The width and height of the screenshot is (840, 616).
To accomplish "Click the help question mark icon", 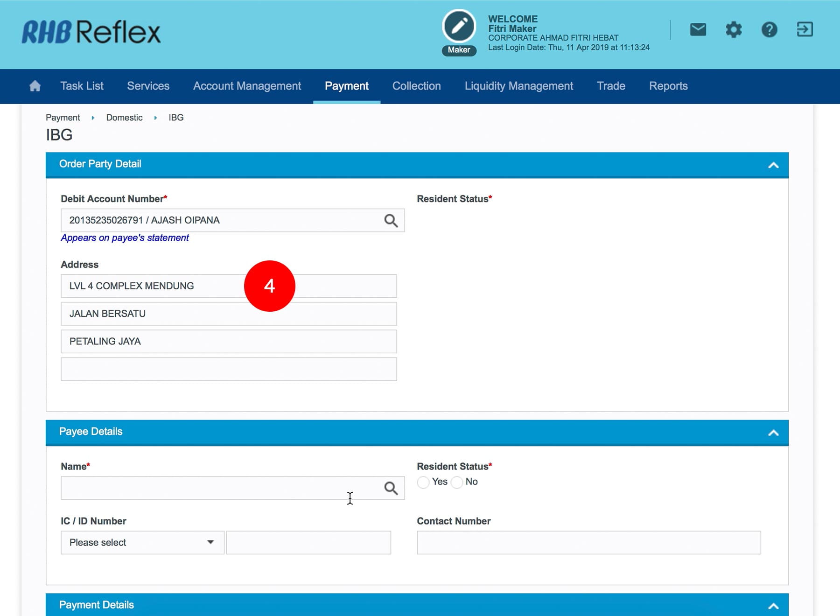I will tap(769, 30).
